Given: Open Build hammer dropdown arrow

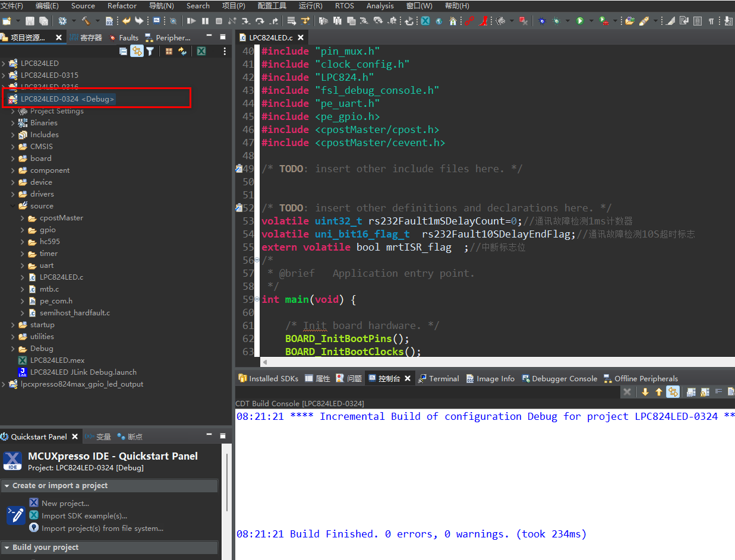Looking at the screenshot, I should (x=97, y=21).
